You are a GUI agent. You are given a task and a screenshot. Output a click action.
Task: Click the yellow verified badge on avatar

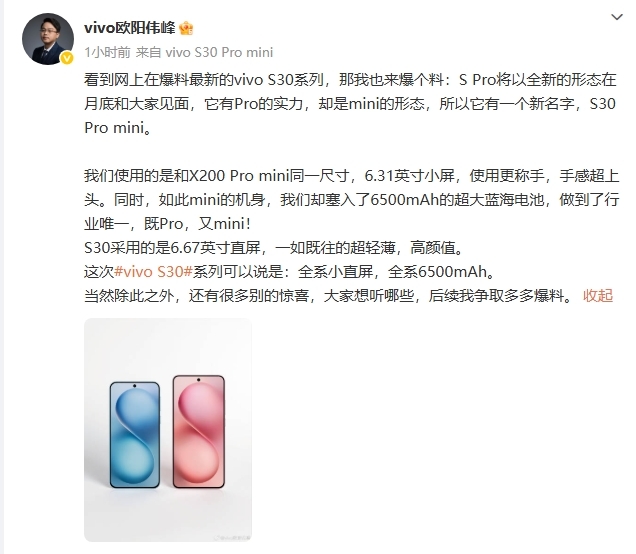tap(67, 58)
